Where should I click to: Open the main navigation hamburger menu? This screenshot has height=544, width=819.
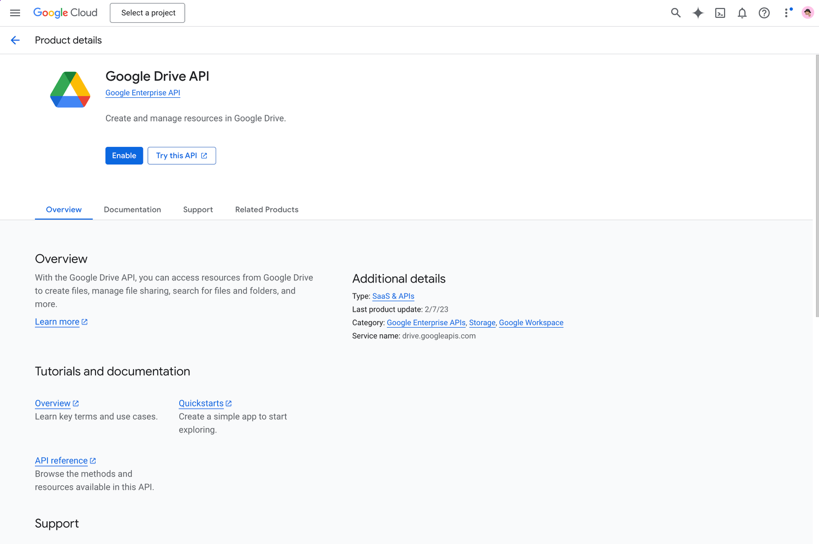click(x=15, y=13)
